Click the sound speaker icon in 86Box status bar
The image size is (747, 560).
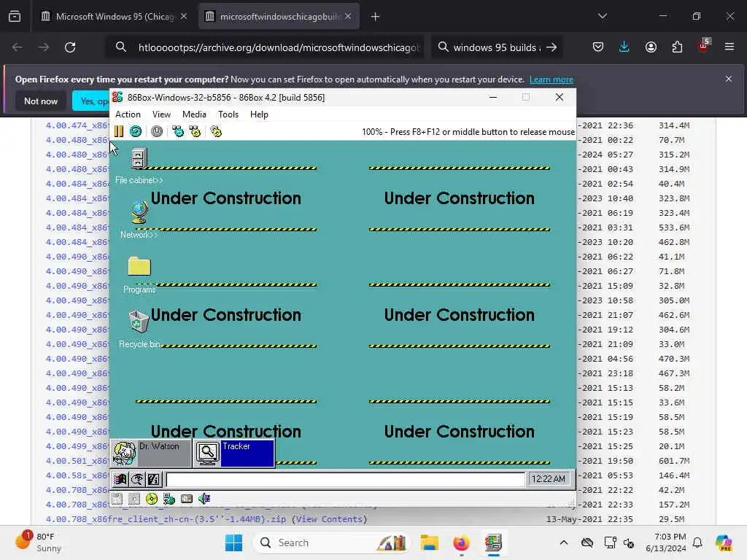pyautogui.click(x=204, y=499)
